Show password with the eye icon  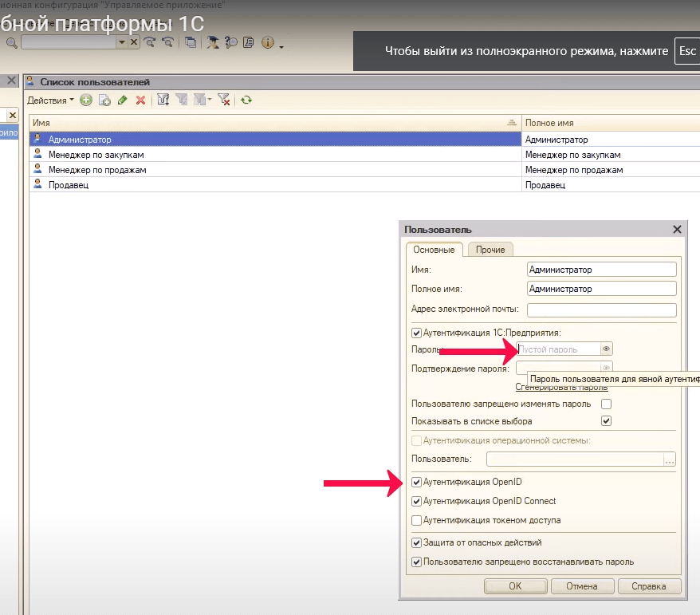[x=606, y=349]
